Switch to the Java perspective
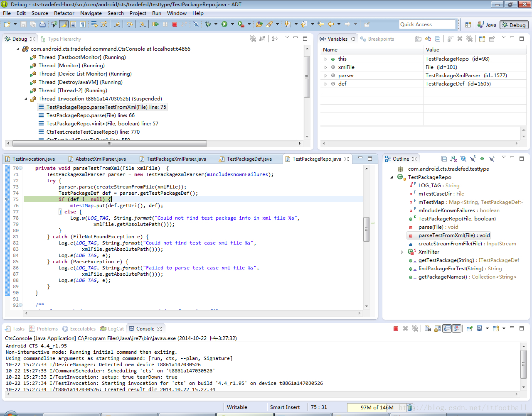Screen dimensions: 532x416 pos(487,24)
